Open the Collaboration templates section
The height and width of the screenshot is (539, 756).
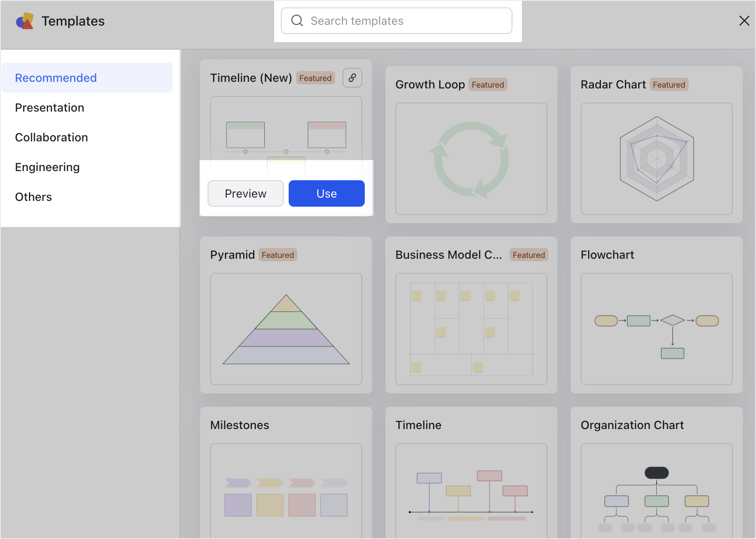click(51, 137)
